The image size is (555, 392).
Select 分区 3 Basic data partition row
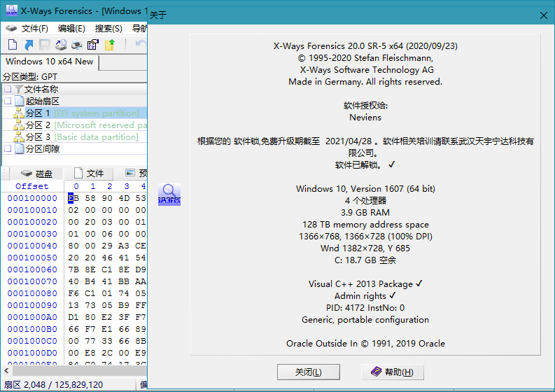74,137
